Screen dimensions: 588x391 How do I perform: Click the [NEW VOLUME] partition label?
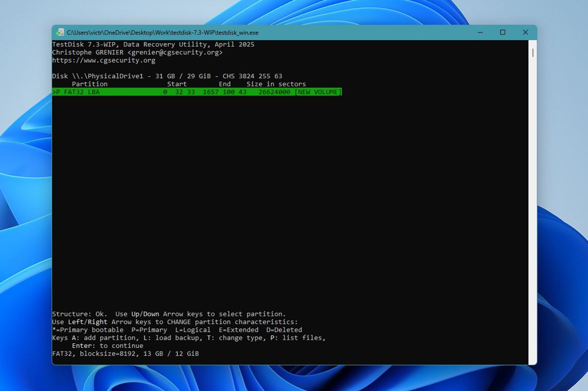(x=318, y=92)
